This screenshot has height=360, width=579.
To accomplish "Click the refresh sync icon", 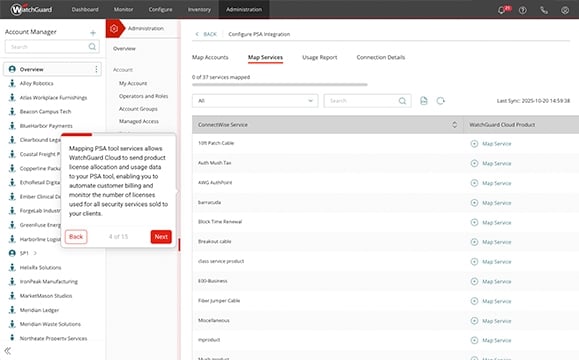I will (441, 100).
